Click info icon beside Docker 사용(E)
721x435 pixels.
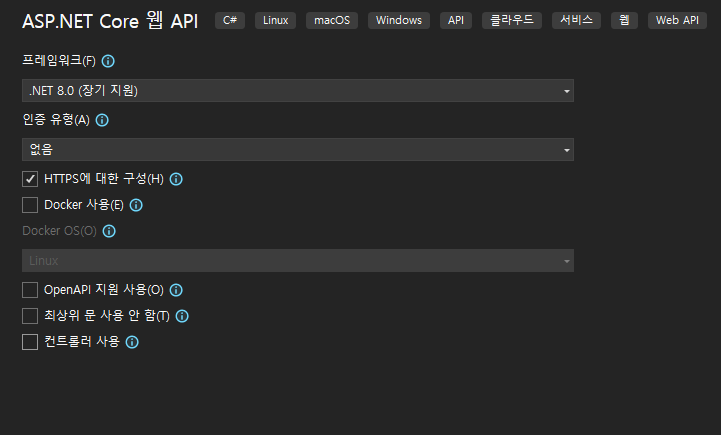[x=136, y=205]
